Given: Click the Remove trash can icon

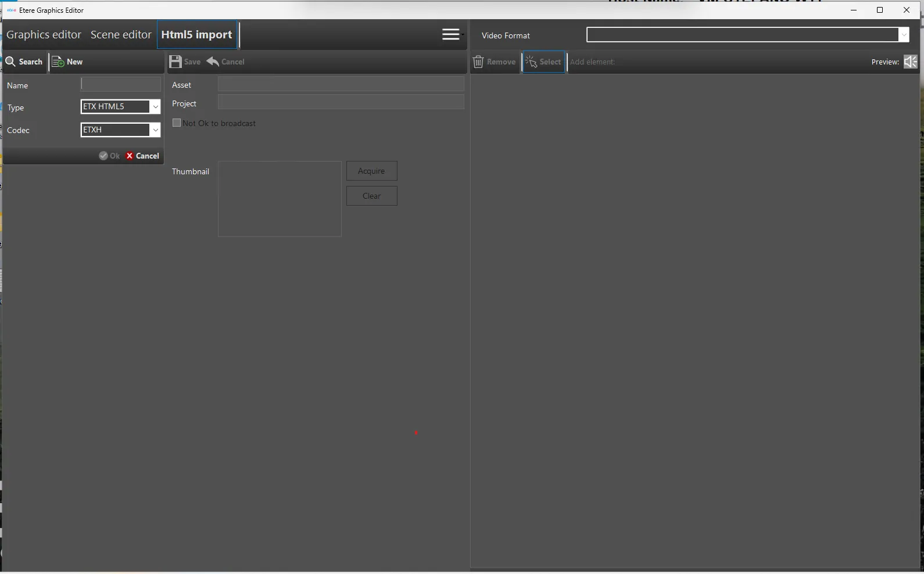Looking at the screenshot, I should [x=478, y=62].
